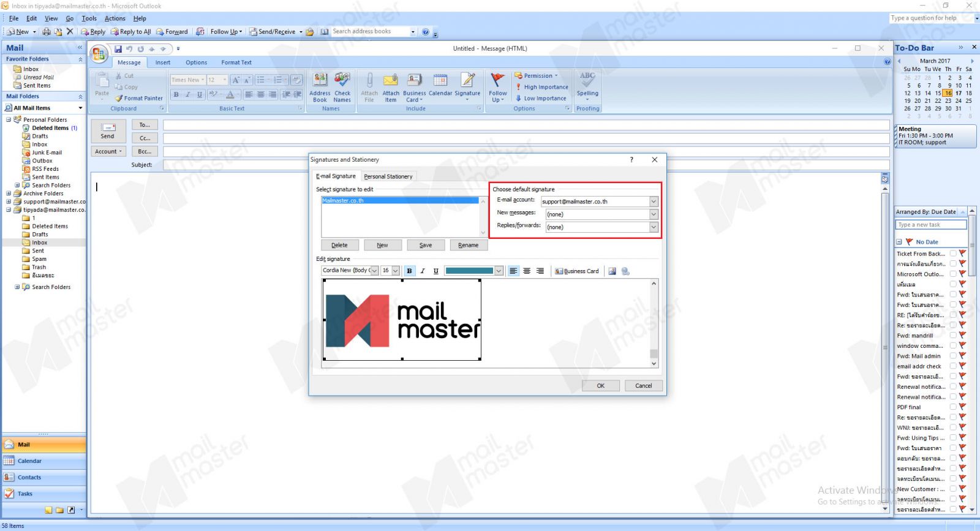Viewport: 980px width, 531px height.
Task: Open Replies/forwards signature dropdown
Action: click(654, 227)
